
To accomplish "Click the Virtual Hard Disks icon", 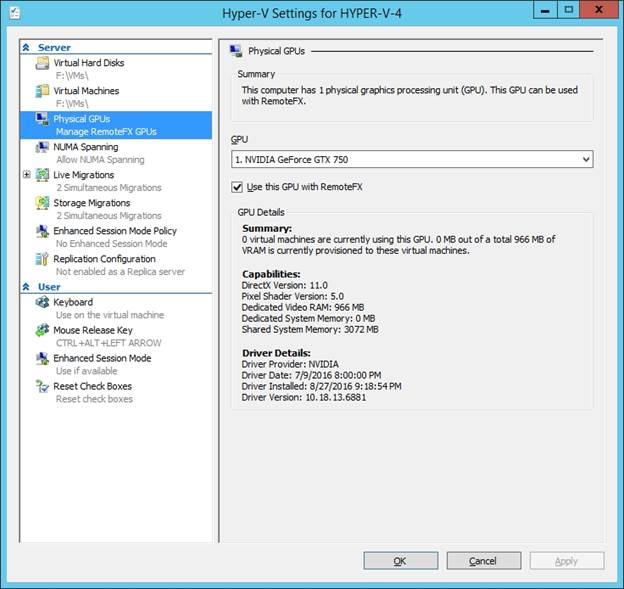I will (42, 63).
